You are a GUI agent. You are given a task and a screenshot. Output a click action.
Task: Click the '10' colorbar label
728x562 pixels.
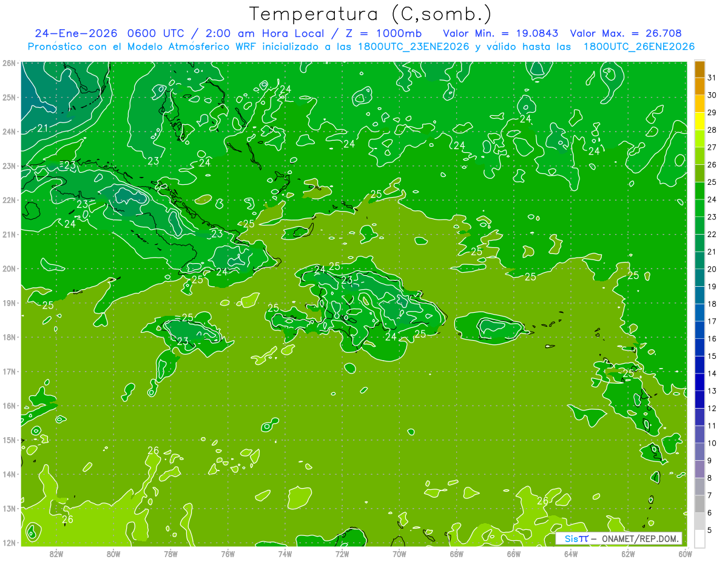712,443
